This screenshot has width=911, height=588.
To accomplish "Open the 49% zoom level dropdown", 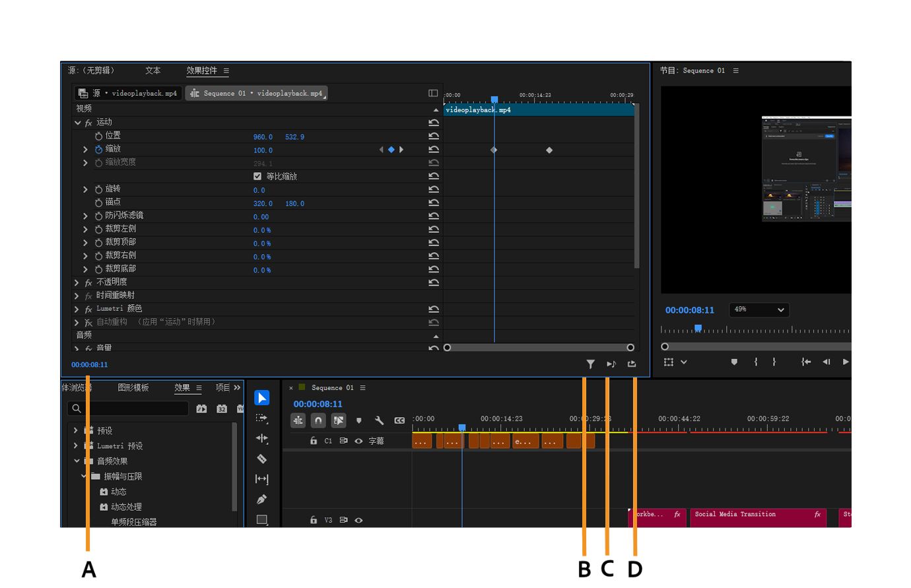I will 759,310.
